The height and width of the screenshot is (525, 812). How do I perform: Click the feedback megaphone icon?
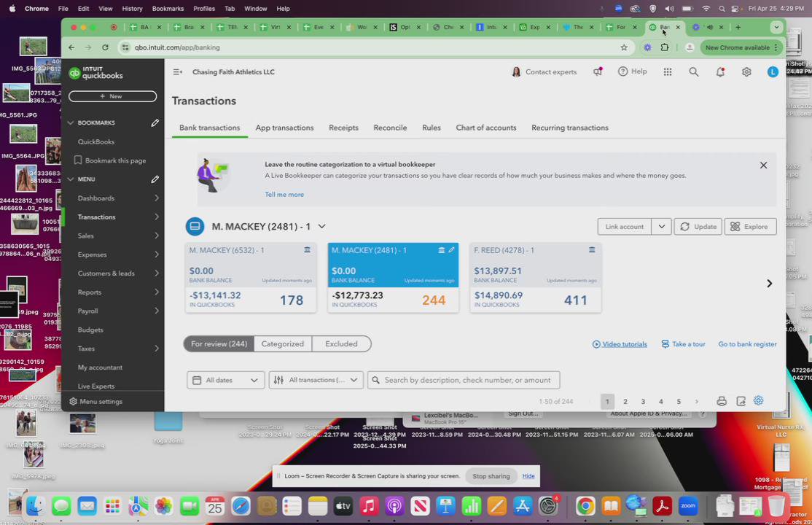[x=598, y=71]
